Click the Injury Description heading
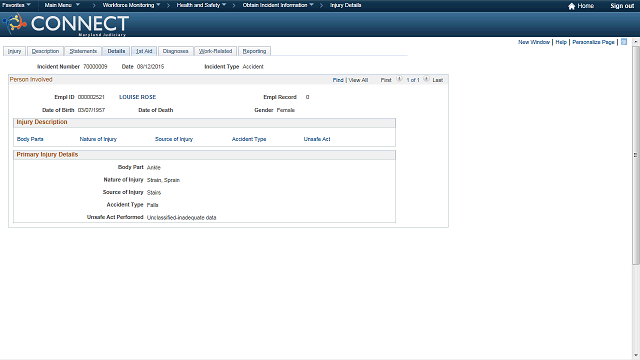The image size is (640, 360). [42, 122]
